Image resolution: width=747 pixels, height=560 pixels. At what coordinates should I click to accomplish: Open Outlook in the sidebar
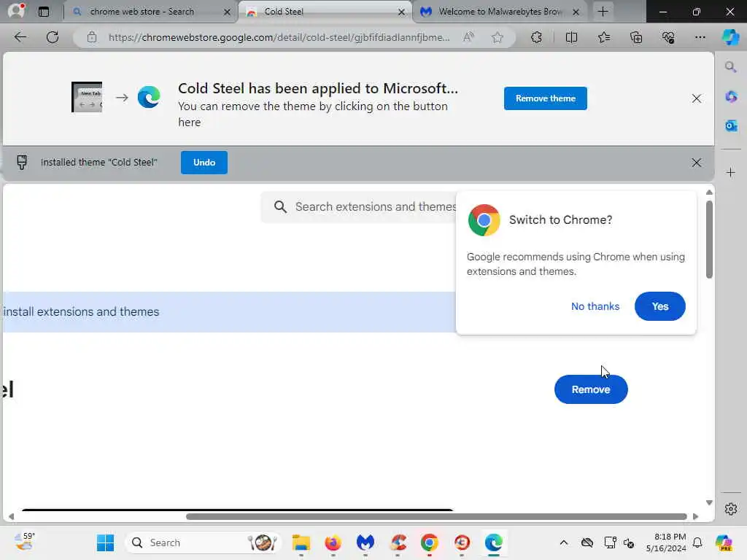pos(731,125)
